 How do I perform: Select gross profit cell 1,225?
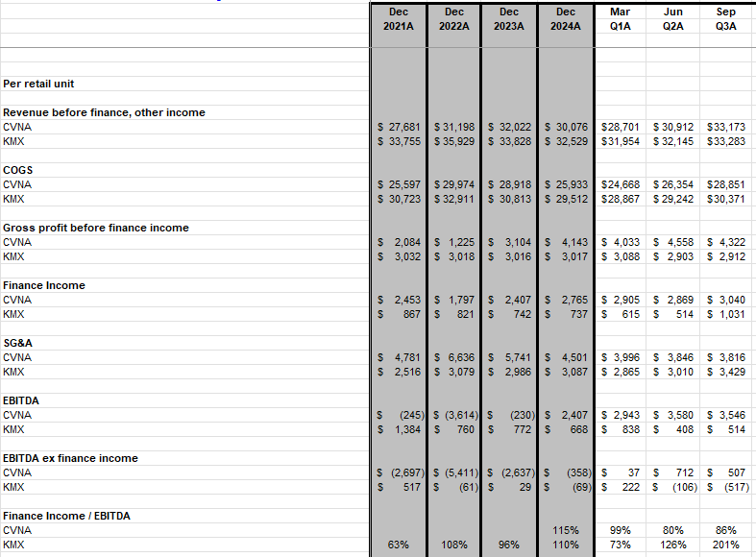454,242
